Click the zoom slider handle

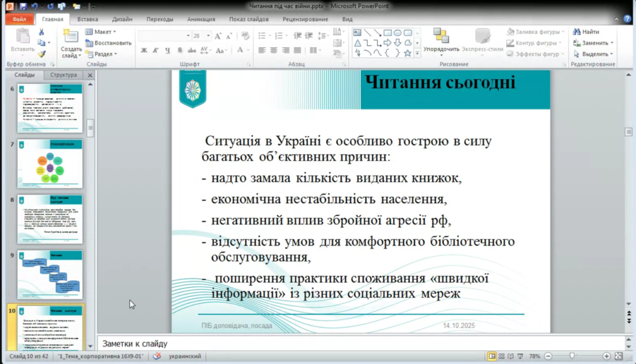tap(572, 357)
